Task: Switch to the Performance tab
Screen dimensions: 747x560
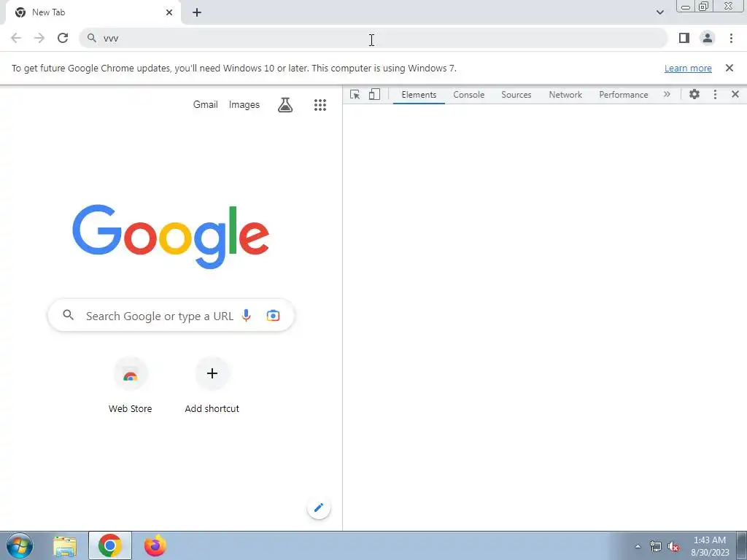Action: tap(624, 94)
